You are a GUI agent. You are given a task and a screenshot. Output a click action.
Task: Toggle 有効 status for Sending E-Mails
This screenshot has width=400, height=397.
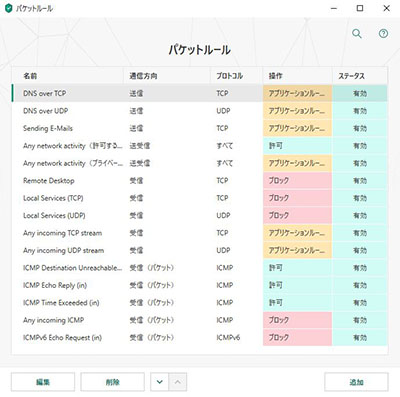(x=360, y=128)
